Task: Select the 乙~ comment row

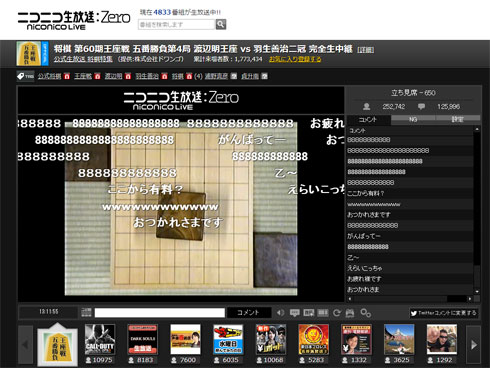Action: coord(410,257)
